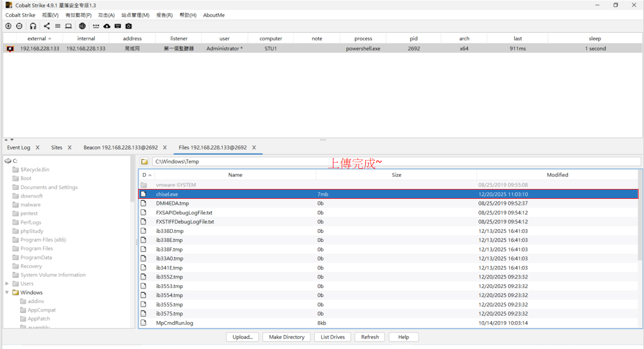The width and height of the screenshot is (644, 349).
Task: Switch to pivot graph view icon
Action: 46,26
